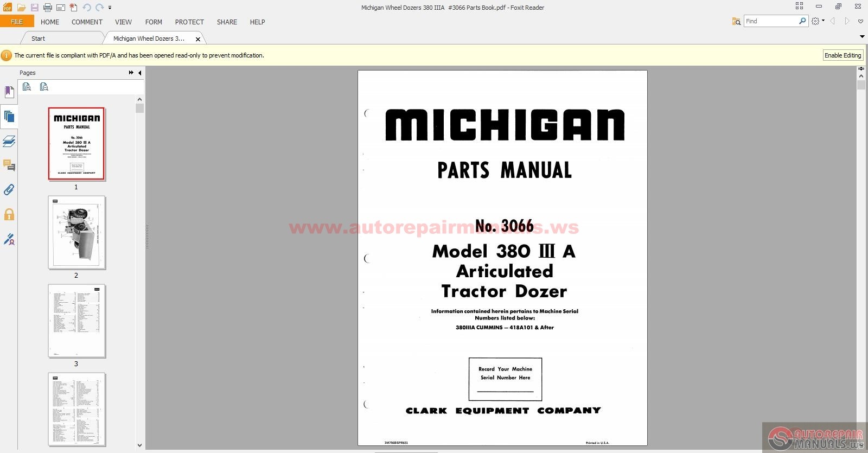Click the thumbnail panel scroll up arrow
868x453 pixels.
[x=139, y=99]
